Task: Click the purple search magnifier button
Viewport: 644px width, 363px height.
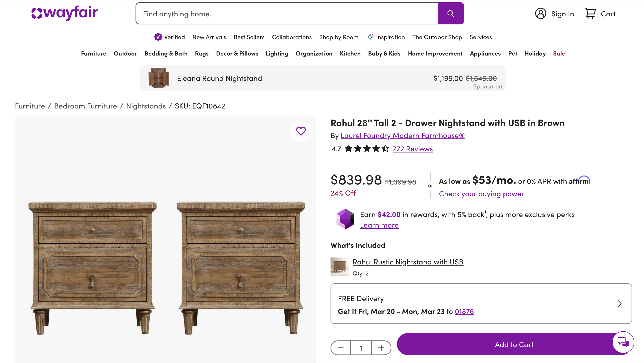Action: coord(451,14)
